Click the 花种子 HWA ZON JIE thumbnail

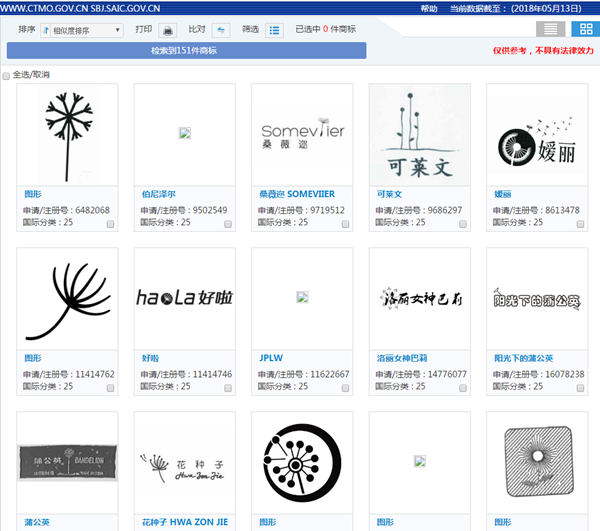coord(185,461)
